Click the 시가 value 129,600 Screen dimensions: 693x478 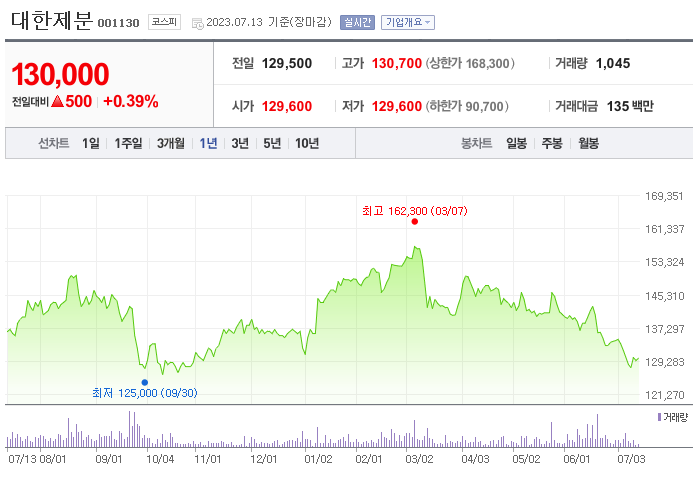(287, 106)
